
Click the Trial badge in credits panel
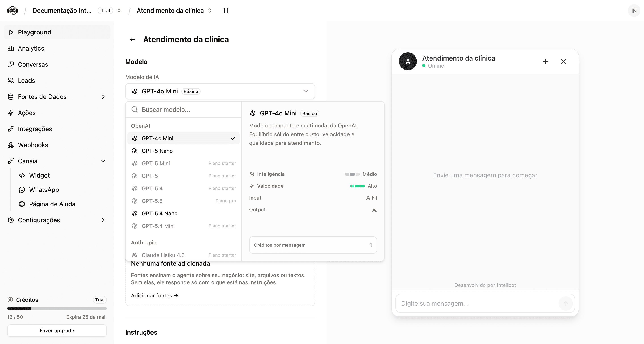100,300
